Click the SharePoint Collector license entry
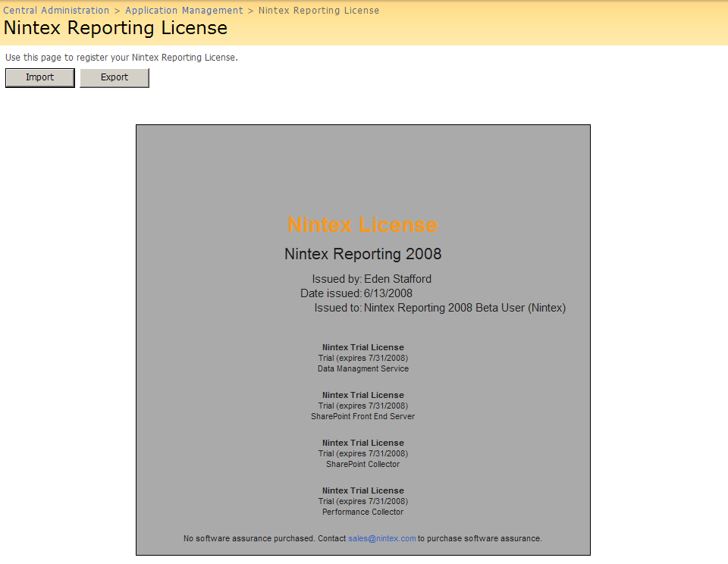 pos(362,464)
